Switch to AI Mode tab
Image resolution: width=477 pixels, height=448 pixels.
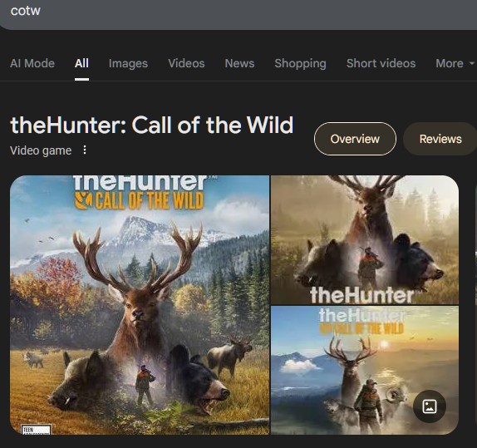click(x=32, y=63)
